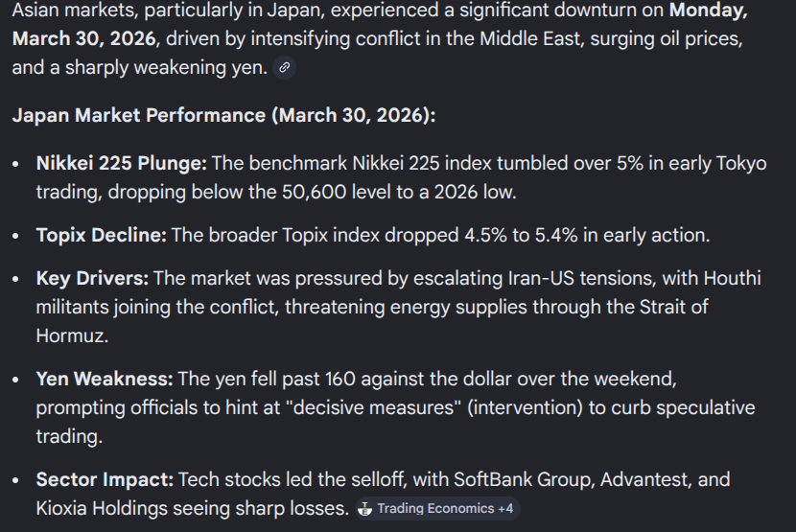Click the bold "Key Drivers:" label
The height and width of the screenshot is (532, 796).
point(92,279)
